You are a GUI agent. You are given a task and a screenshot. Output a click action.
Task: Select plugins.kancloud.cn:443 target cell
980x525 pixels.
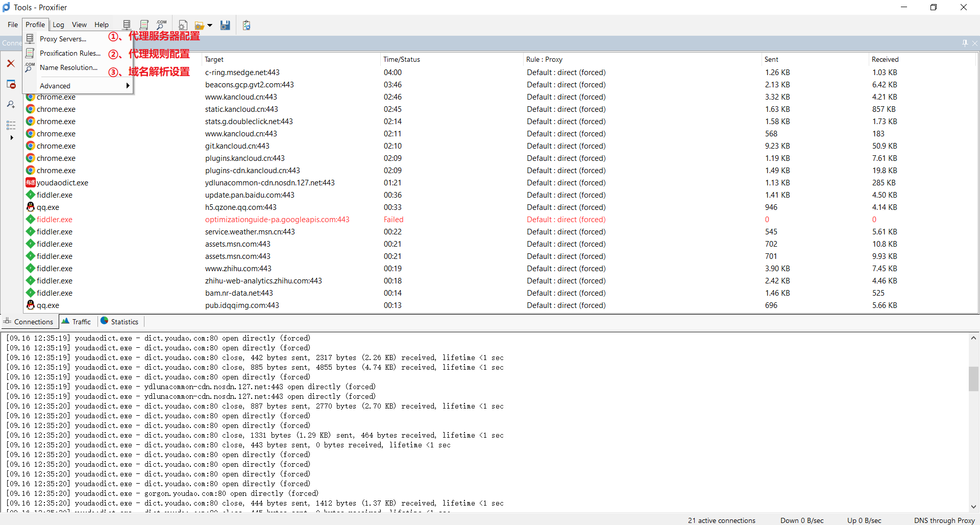pos(245,158)
